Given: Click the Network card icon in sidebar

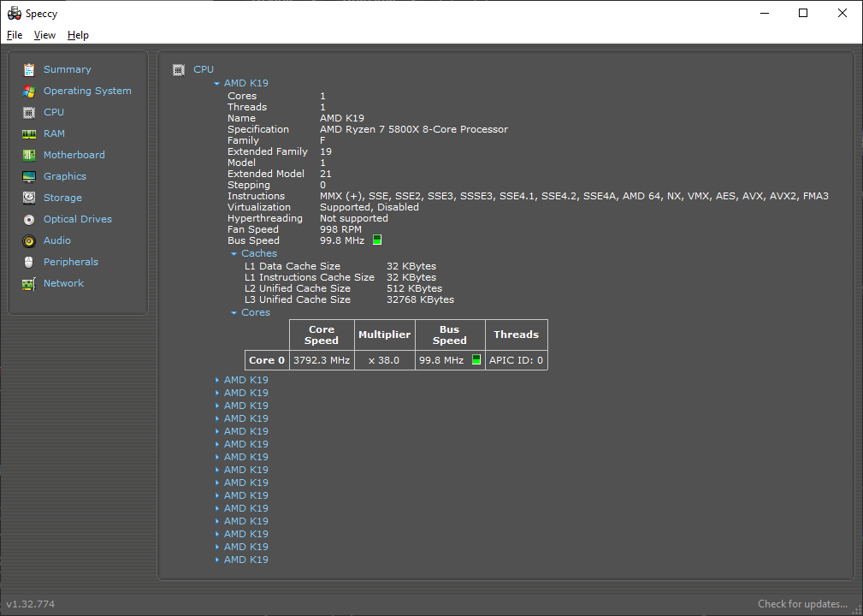Looking at the screenshot, I should click(29, 283).
